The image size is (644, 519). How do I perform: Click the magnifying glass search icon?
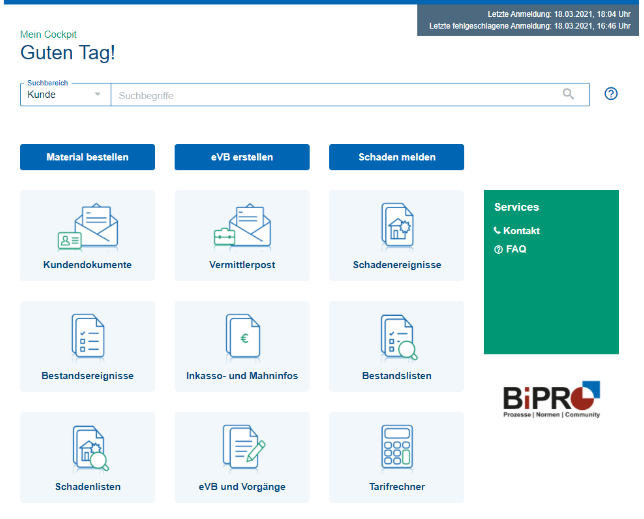click(569, 94)
